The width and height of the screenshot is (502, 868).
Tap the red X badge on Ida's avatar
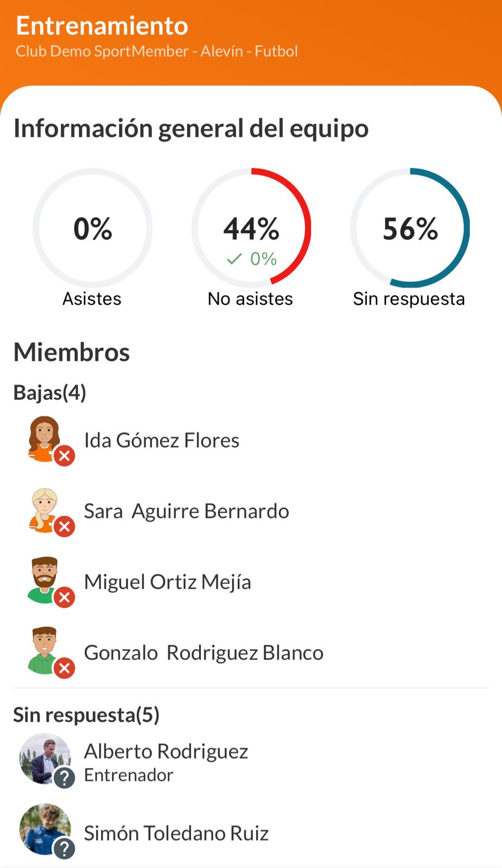[x=65, y=456]
